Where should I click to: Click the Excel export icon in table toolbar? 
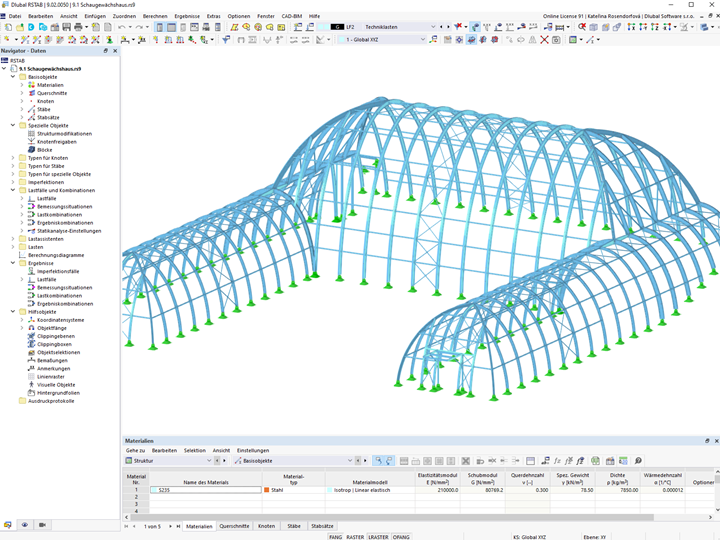point(596,461)
